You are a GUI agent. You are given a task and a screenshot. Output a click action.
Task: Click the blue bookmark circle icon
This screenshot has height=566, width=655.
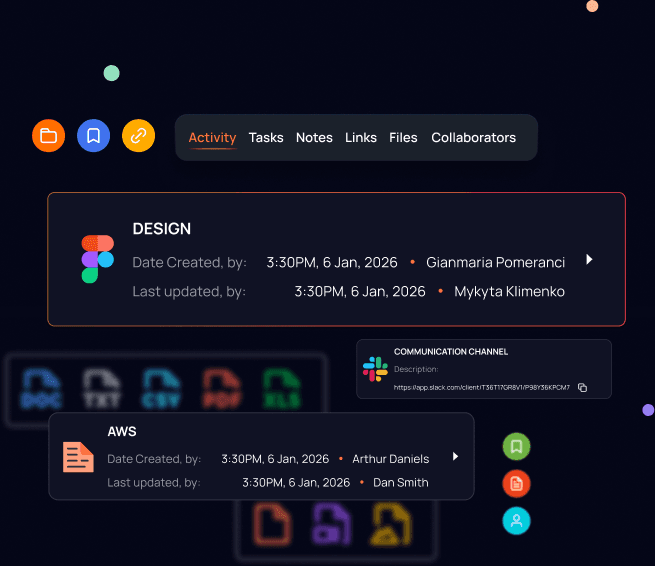[94, 136]
